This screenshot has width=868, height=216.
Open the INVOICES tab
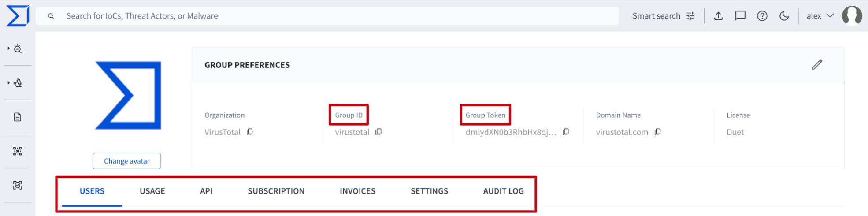pyautogui.click(x=357, y=191)
